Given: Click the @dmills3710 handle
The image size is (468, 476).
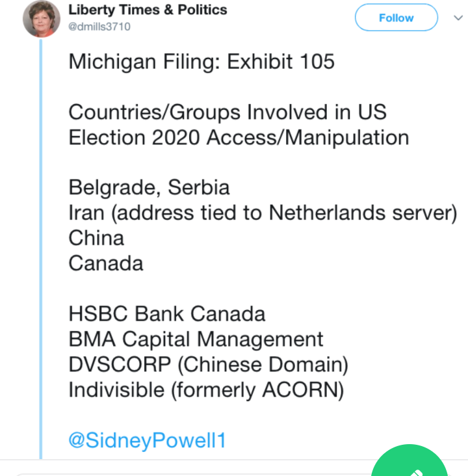Looking at the screenshot, I should 99,27.
